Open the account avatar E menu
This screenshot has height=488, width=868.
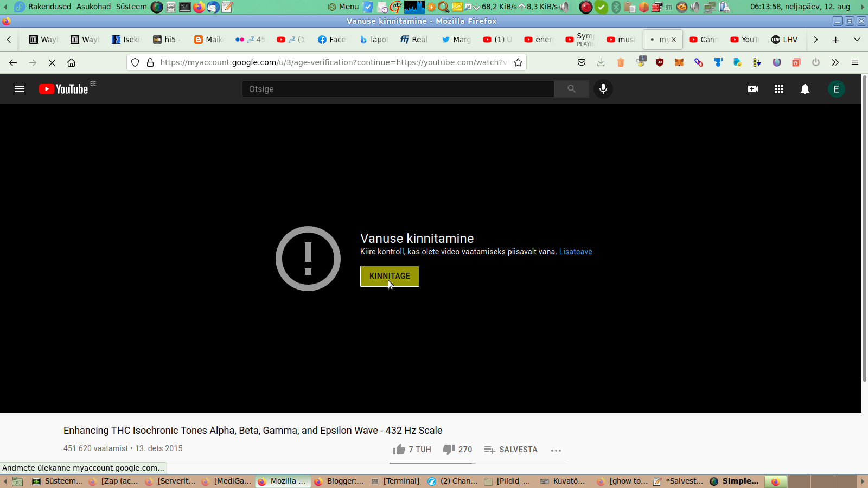pos(836,89)
